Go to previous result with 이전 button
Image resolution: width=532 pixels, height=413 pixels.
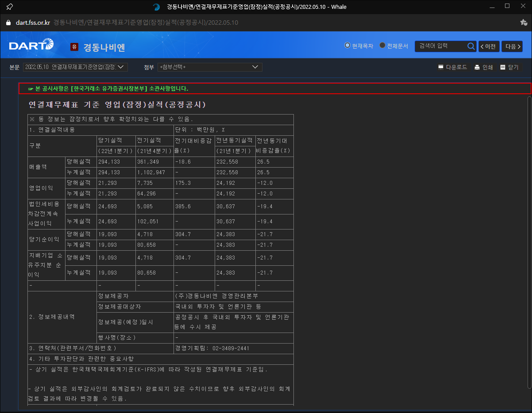[x=489, y=46]
